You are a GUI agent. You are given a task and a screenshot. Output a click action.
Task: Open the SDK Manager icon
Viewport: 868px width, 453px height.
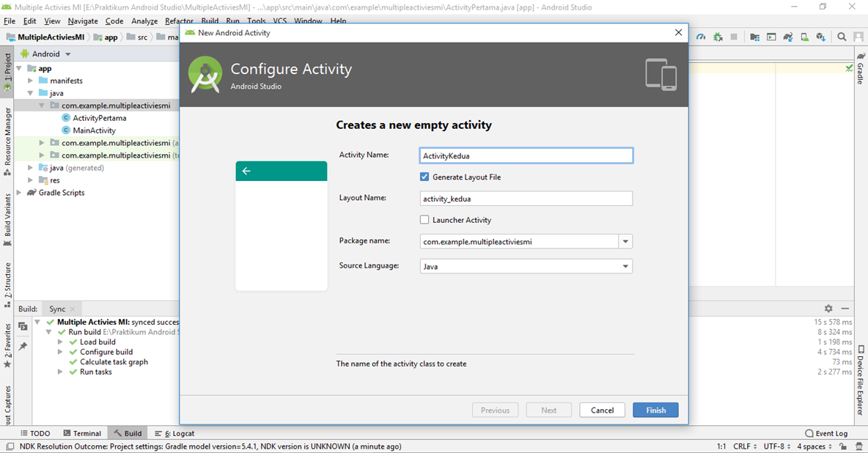(821, 37)
